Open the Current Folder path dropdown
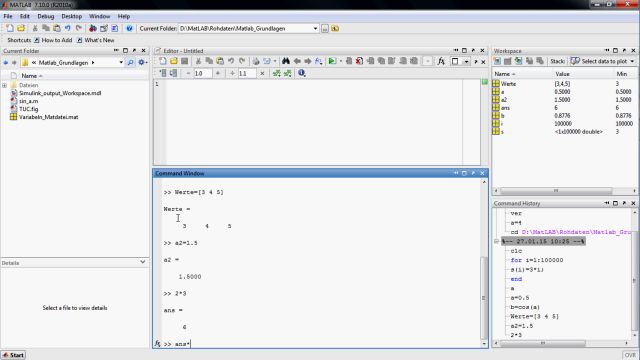Image resolution: width=640 pixels, height=360 pixels. pyautogui.click(x=315, y=29)
